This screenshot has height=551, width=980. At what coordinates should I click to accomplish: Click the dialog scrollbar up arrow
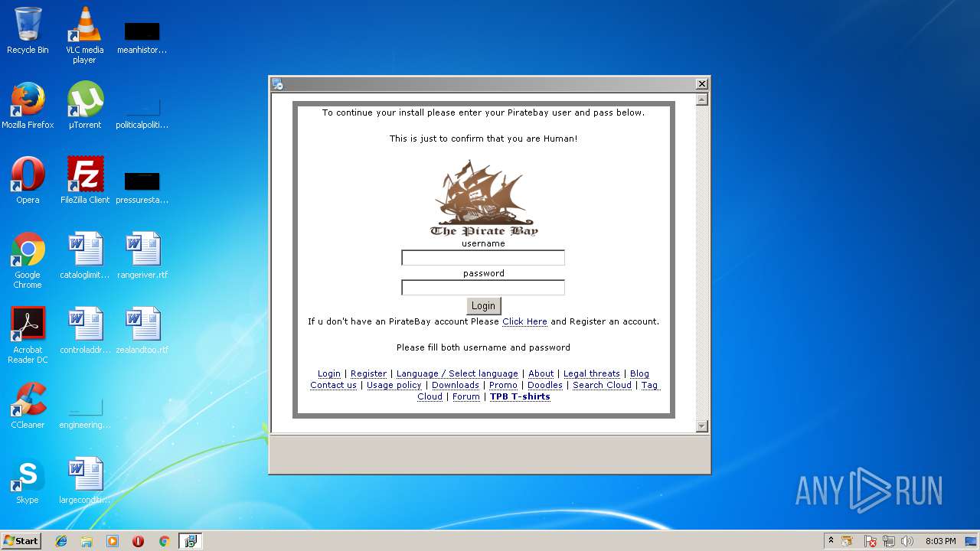click(702, 99)
